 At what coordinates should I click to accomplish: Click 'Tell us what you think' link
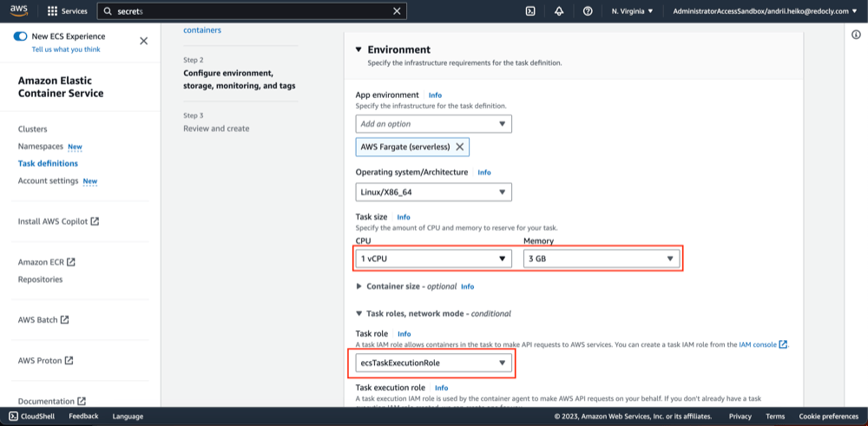[66, 49]
